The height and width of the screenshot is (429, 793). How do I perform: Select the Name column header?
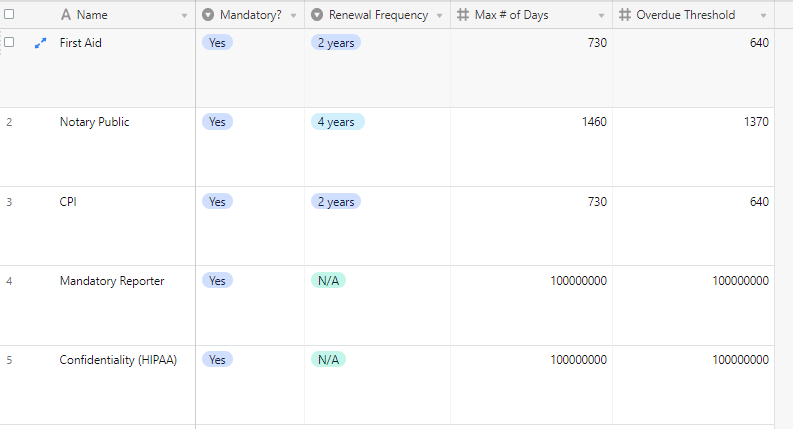tap(98, 14)
